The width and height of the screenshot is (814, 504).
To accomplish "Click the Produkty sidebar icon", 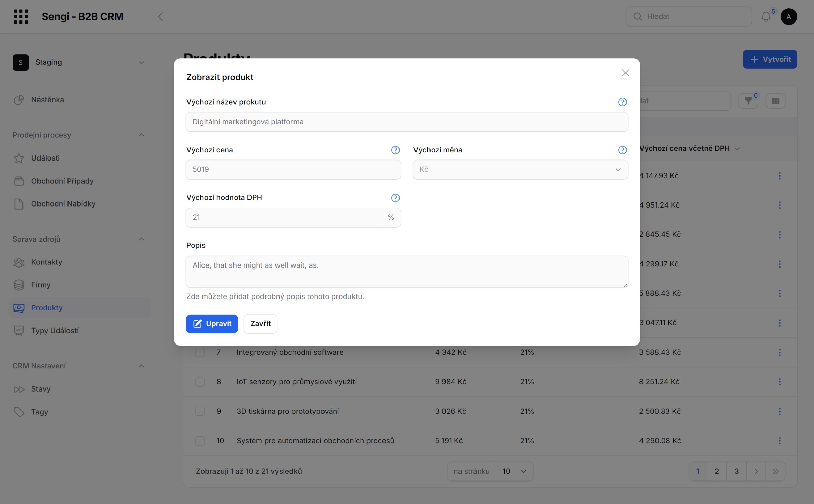I will 19,308.
